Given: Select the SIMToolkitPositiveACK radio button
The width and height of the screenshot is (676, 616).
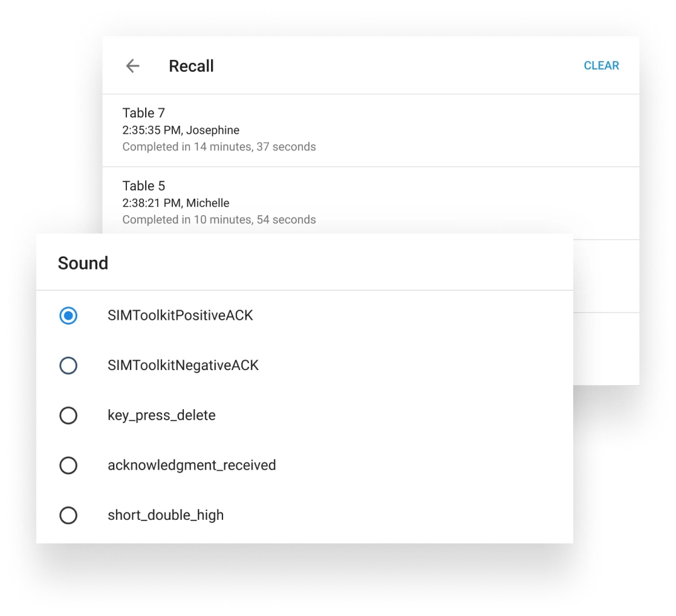Looking at the screenshot, I should 68,316.
